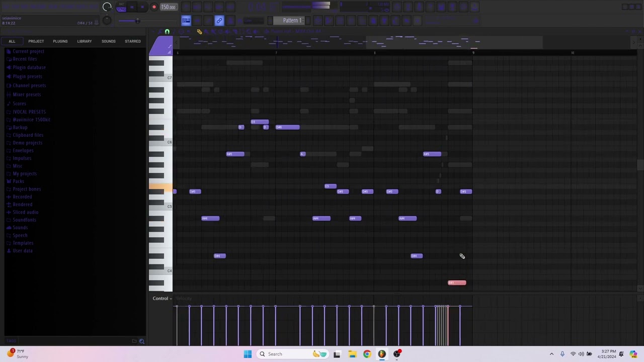644x362 pixels.
Task: Open the Windows Start menu
Action: [x=248, y=354]
